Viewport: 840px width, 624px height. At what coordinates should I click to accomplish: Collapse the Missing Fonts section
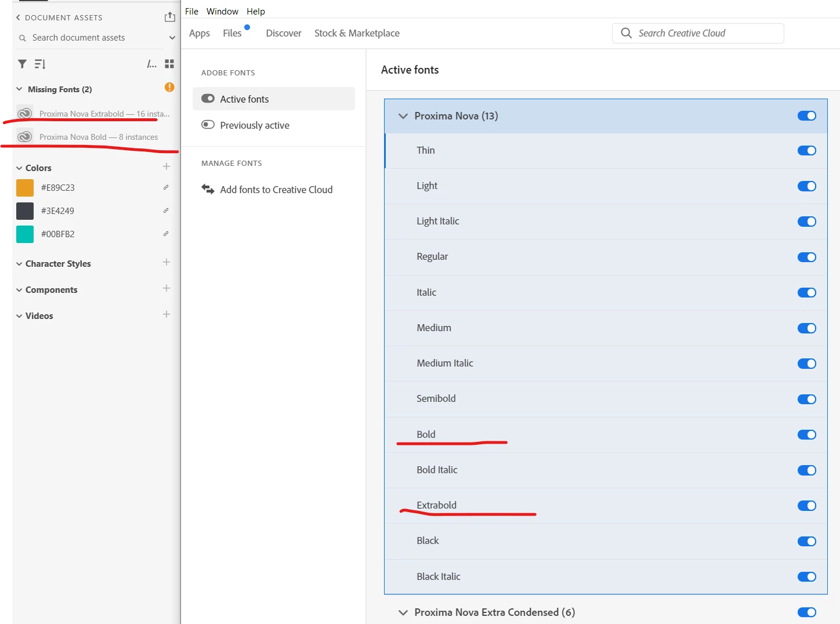tap(19, 89)
